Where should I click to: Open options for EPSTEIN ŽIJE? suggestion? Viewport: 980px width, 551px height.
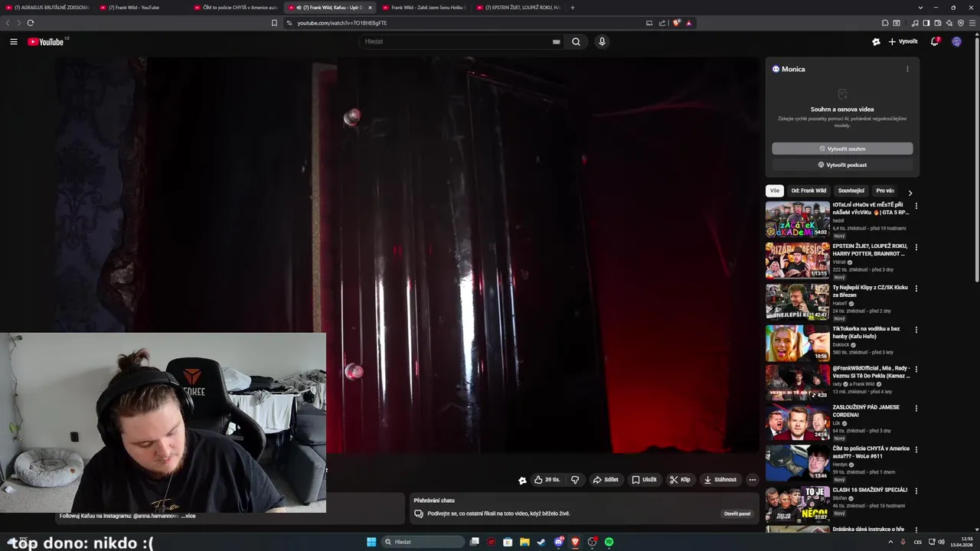point(916,247)
